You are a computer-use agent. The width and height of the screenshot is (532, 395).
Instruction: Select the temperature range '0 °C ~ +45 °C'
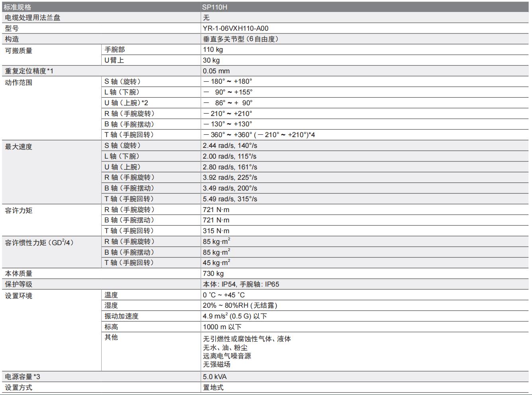pos(224,295)
